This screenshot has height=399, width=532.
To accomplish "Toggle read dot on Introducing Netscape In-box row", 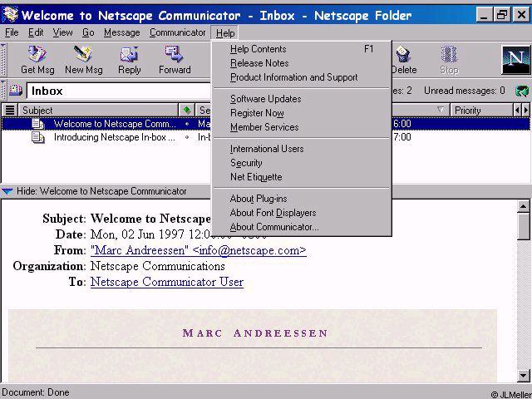I will click(x=187, y=137).
